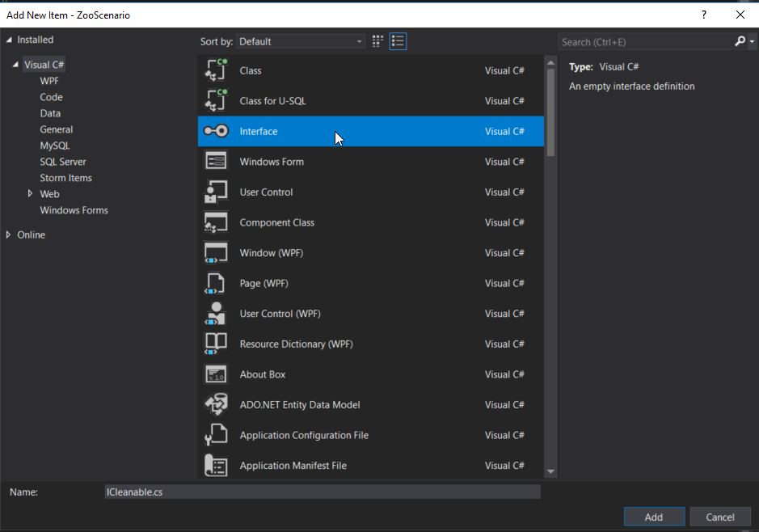Open the SQL Server category

click(63, 162)
